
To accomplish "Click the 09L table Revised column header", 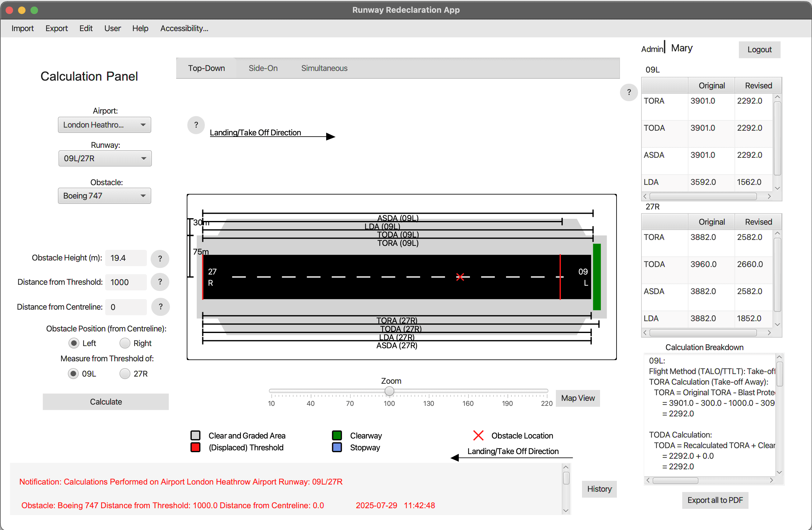I will (758, 86).
